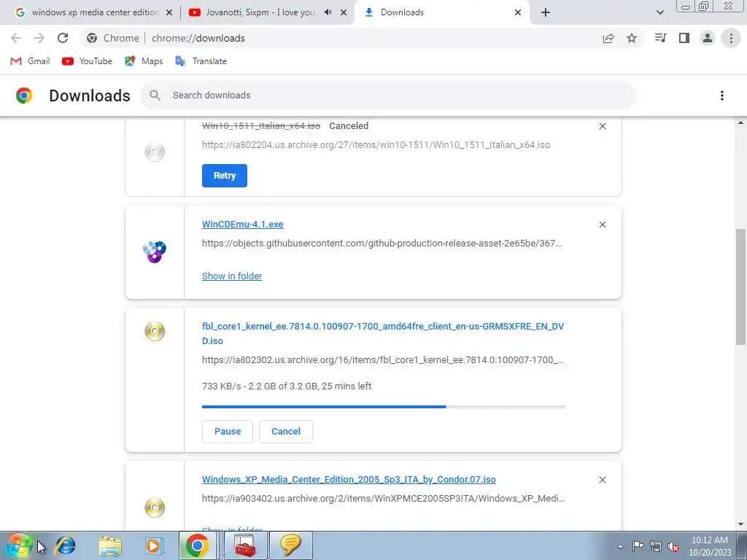Click the fbl_core1 download progress bar

click(x=384, y=407)
